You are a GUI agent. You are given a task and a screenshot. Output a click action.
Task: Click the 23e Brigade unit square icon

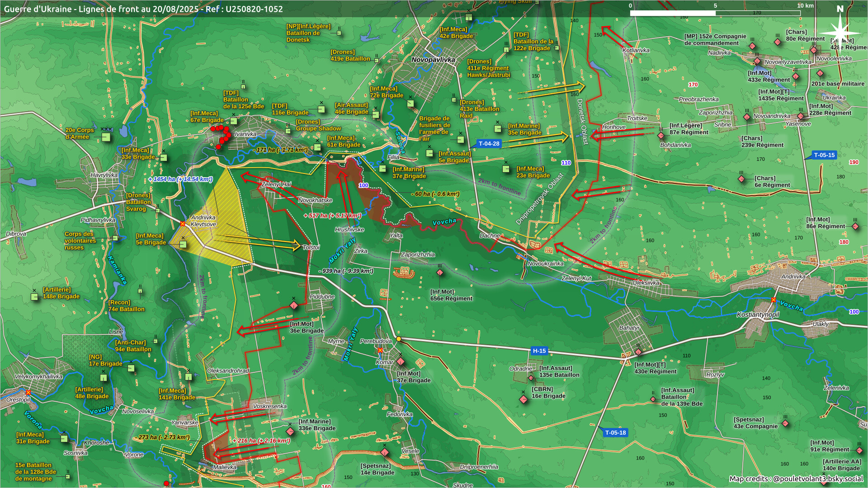[x=506, y=169]
